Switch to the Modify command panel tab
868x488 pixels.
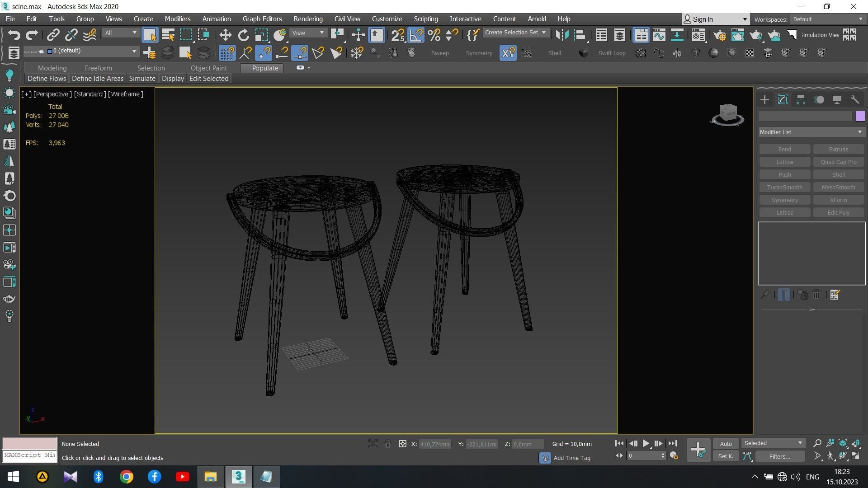point(783,100)
